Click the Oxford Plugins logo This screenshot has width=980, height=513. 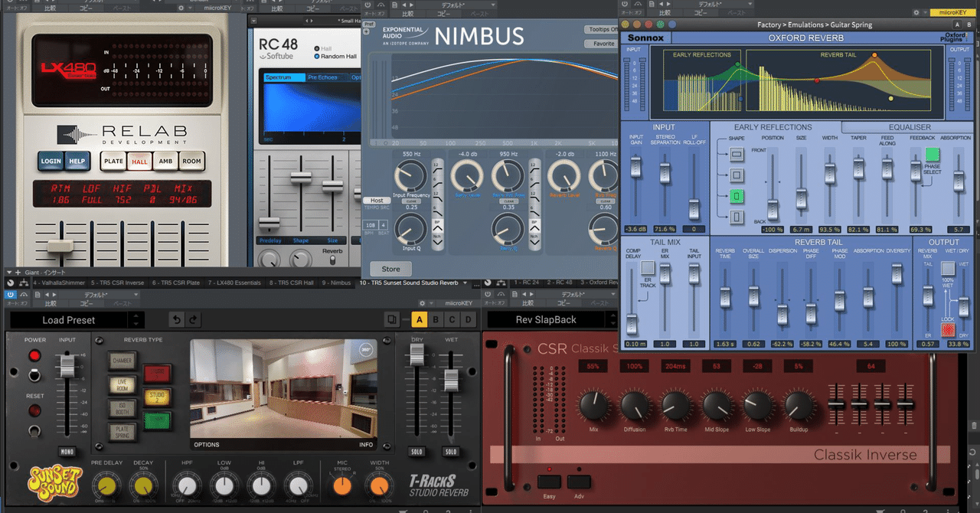click(x=955, y=37)
